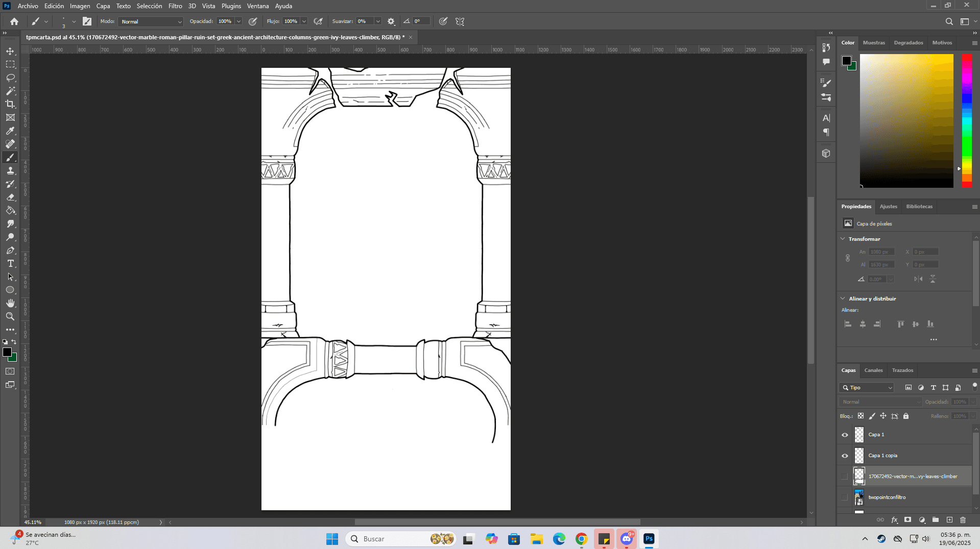Select the Clone Stamp tool
The height and width of the screenshot is (549, 980).
coord(10,170)
